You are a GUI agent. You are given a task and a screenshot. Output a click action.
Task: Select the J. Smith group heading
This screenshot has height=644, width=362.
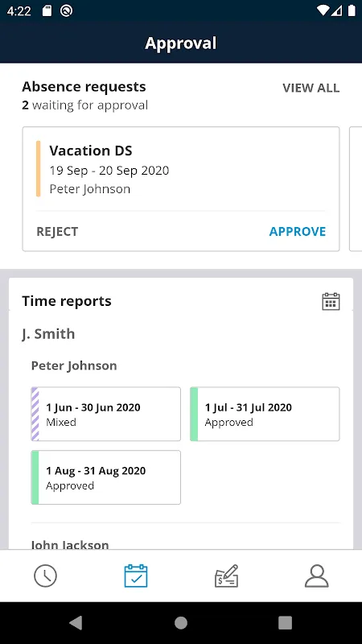[48, 334]
